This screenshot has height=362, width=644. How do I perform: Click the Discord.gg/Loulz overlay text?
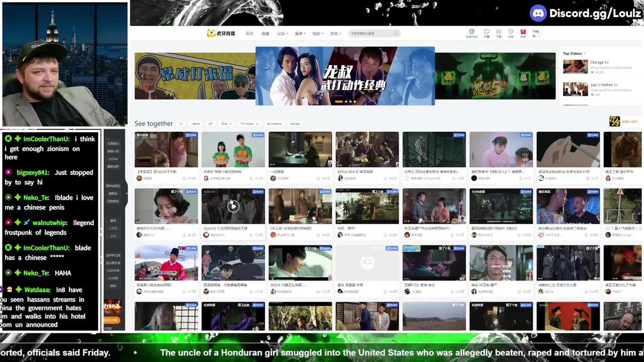click(595, 14)
